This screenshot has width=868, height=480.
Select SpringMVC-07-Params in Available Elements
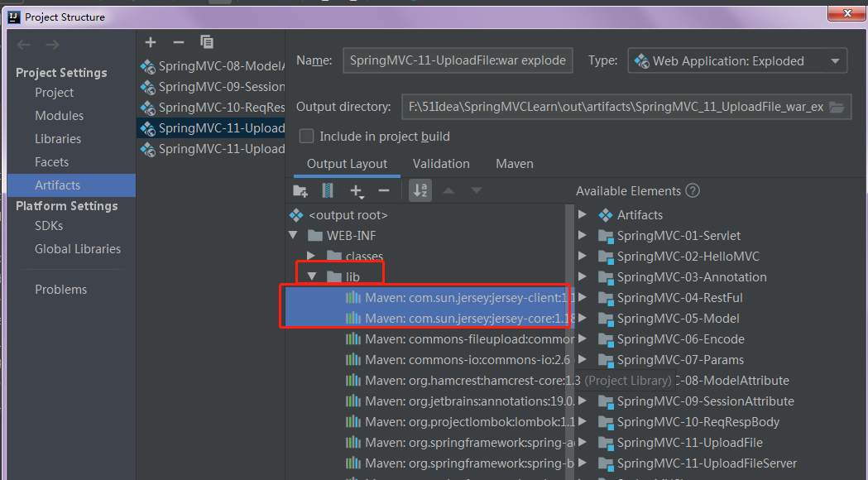tap(680, 360)
